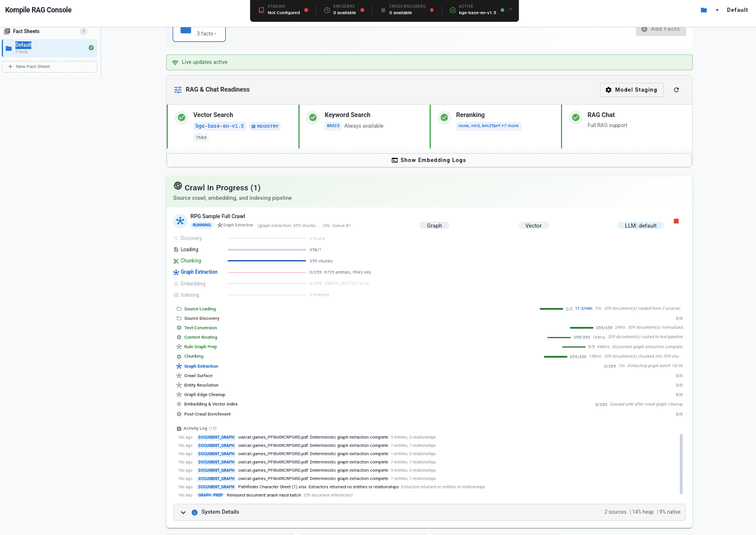Click the Active model green check icon
This screenshot has width=756, height=535.
click(x=453, y=10)
